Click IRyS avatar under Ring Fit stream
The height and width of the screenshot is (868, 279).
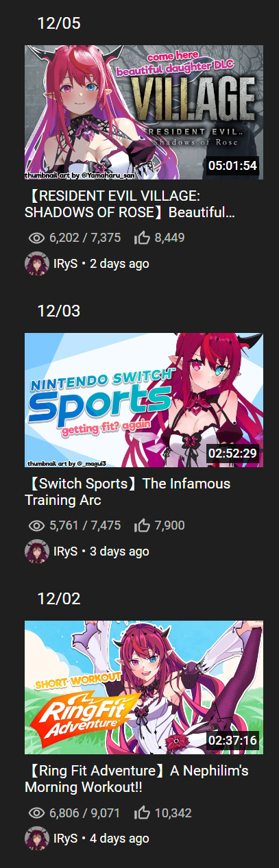[x=36, y=839]
